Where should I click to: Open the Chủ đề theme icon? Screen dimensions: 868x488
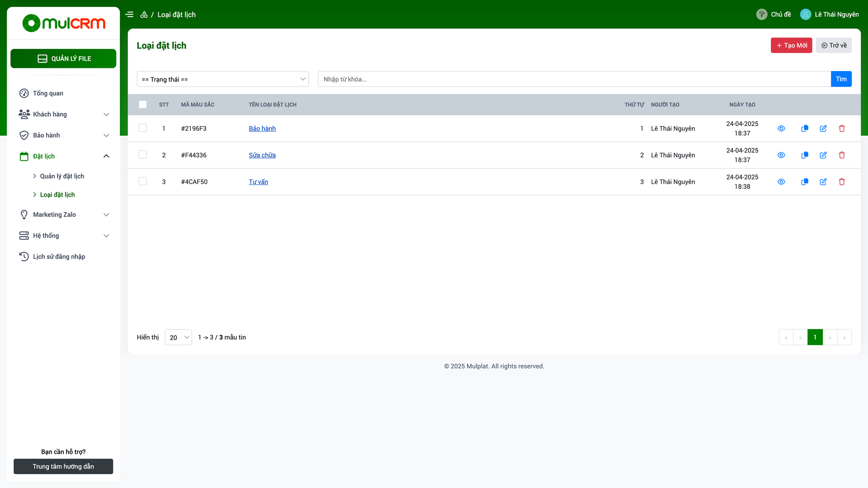tap(762, 14)
